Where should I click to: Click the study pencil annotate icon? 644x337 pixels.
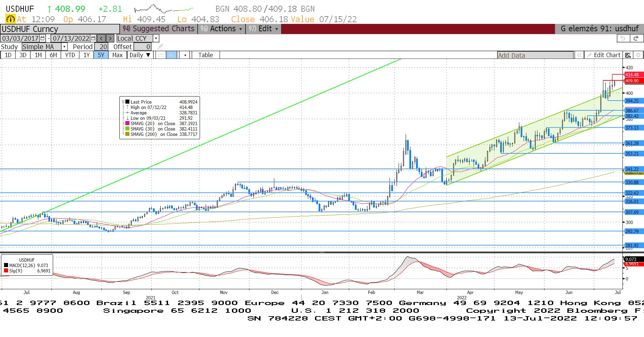pyautogui.click(x=160, y=47)
